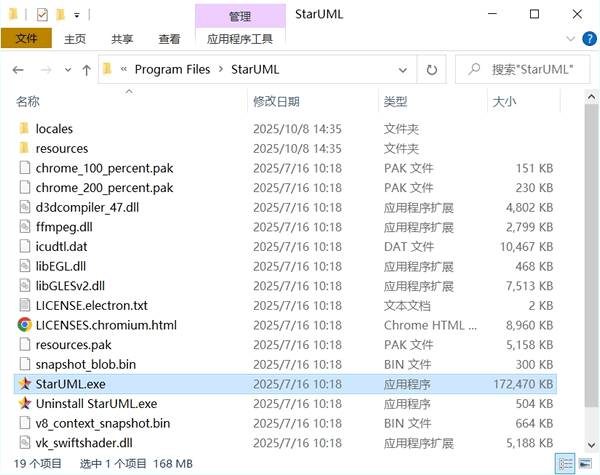Viewport: 600px width, 475px height.
Task: Click the LICENSES.chromium.html Chrome icon
Action: pyautogui.click(x=25, y=324)
